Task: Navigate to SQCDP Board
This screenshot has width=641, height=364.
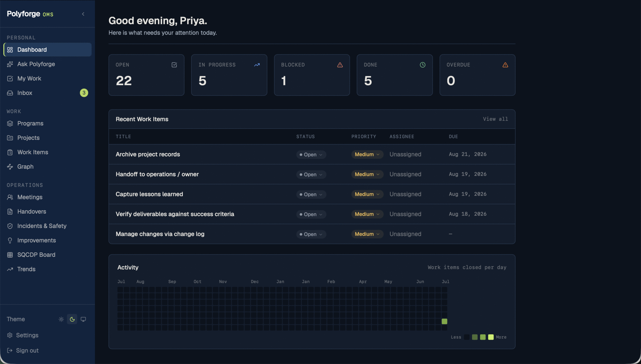Action: [x=47, y=255]
